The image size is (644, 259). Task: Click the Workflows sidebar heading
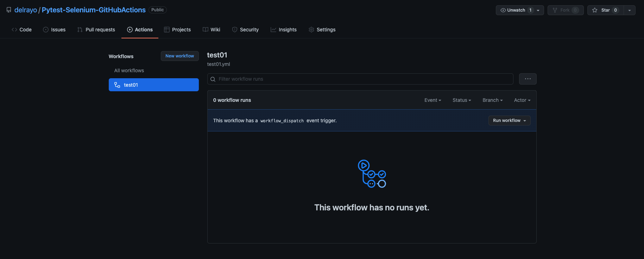pos(121,56)
